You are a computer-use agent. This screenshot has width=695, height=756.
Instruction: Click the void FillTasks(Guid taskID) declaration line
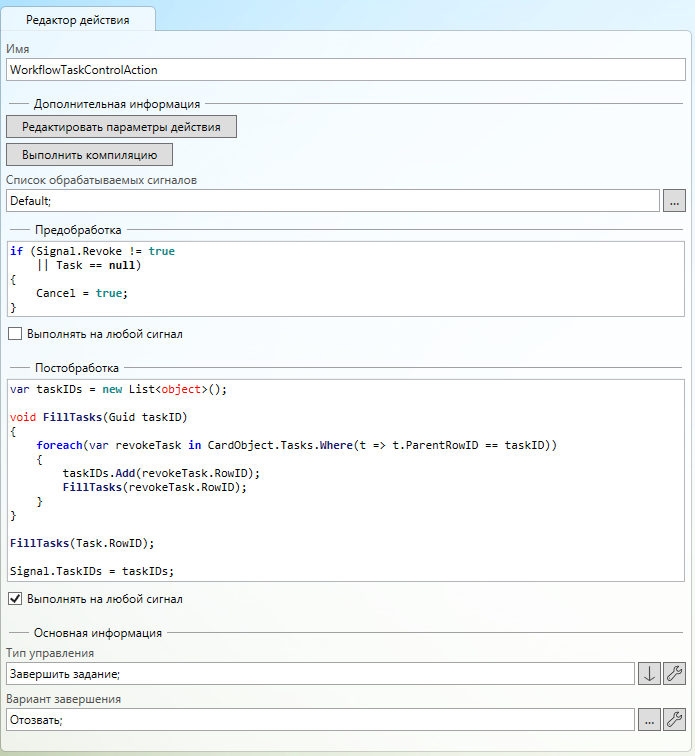(99, 416)
